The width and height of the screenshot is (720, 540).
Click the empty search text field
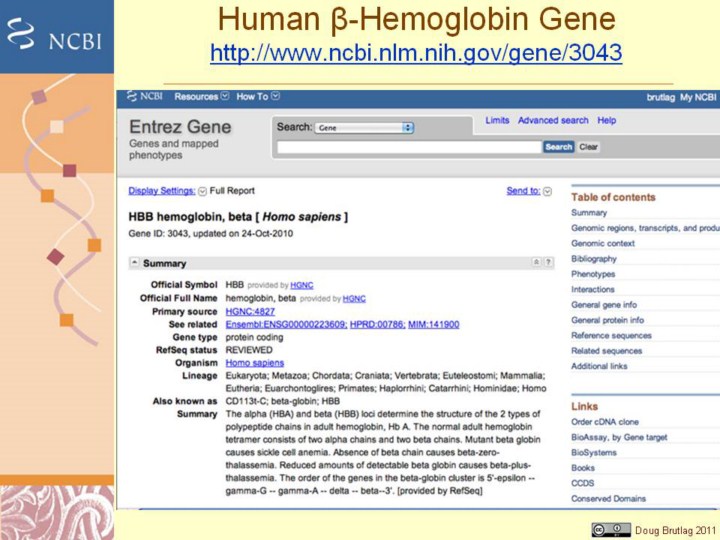(x=408, y=147)
